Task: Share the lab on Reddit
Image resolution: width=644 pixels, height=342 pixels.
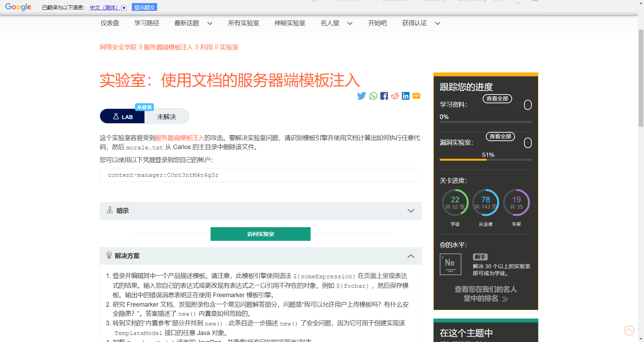Action: click(x=395, y=96)
